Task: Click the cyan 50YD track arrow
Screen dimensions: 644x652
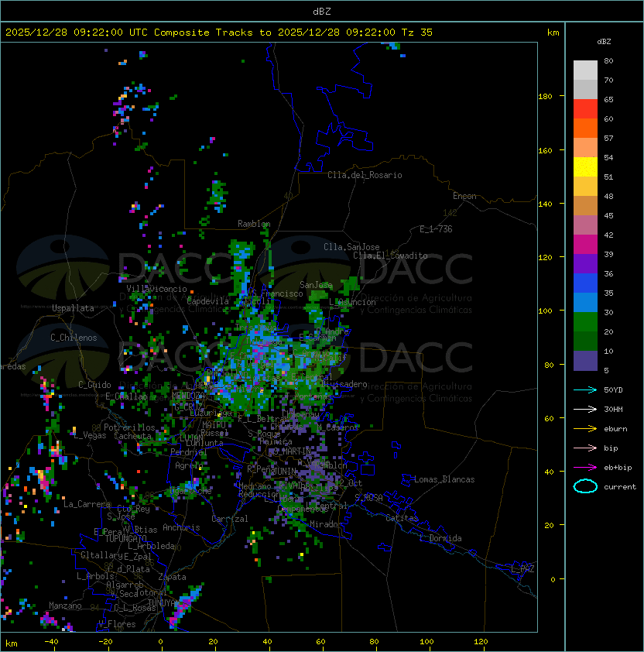Action: click(585, 389)
